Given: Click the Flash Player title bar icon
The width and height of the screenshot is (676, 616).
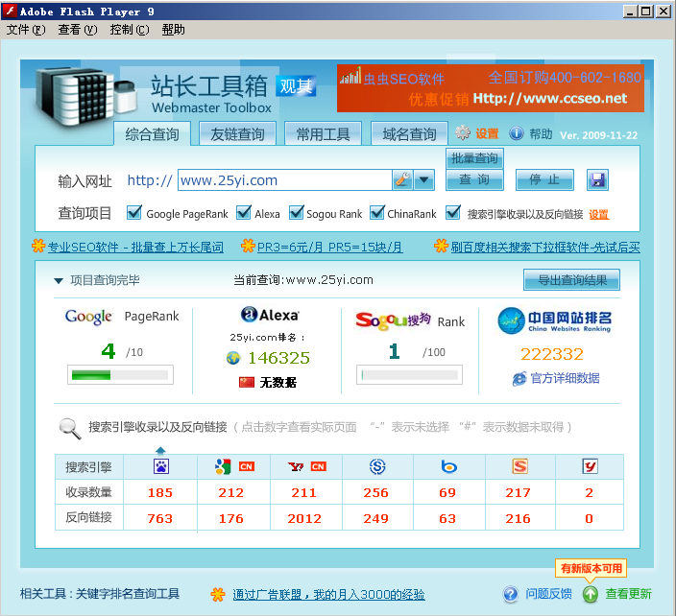Looking at the screenshot, I should coord(10,12).
